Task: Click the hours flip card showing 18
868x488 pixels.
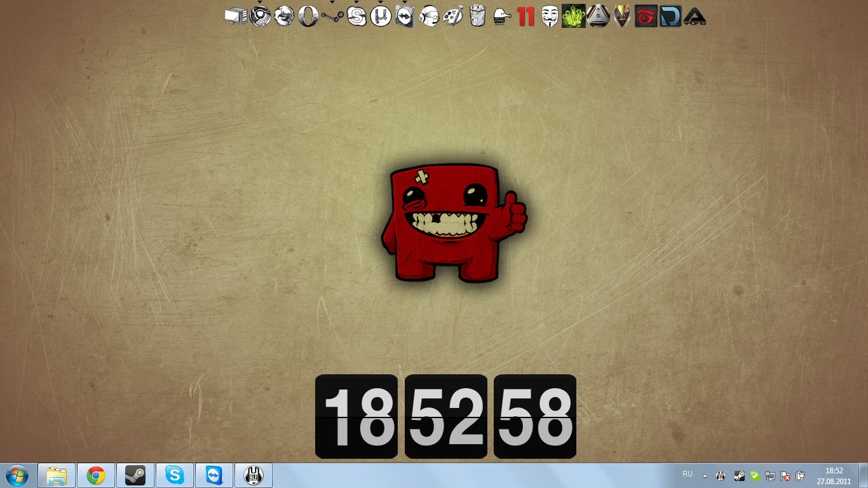Action: 356,417
